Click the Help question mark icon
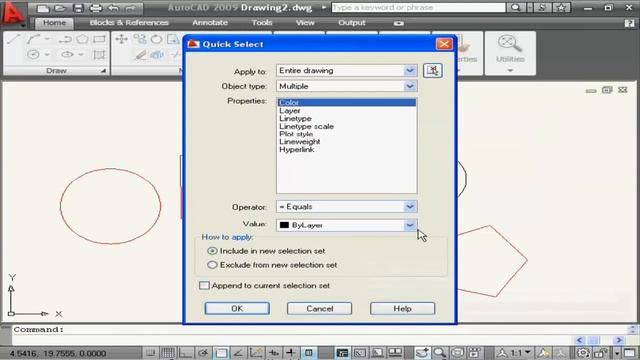640x360 pixels. (629, 23)
